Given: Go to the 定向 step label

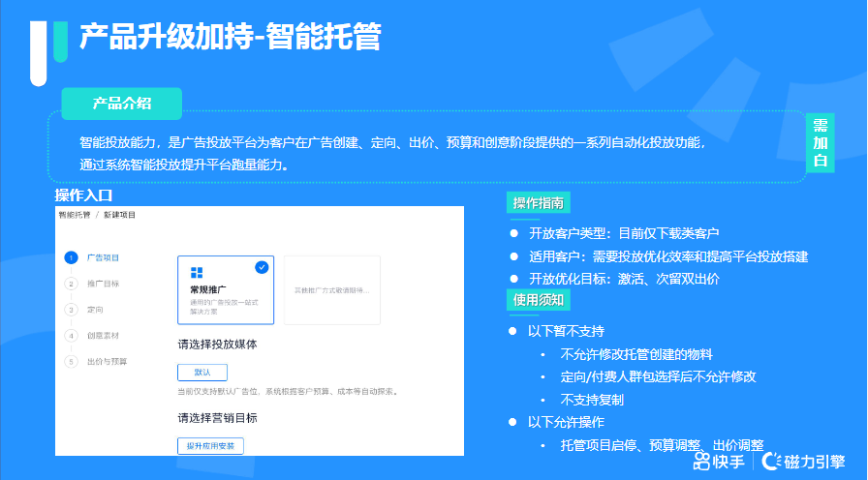Looking at the screenshot, I should 95,310.
